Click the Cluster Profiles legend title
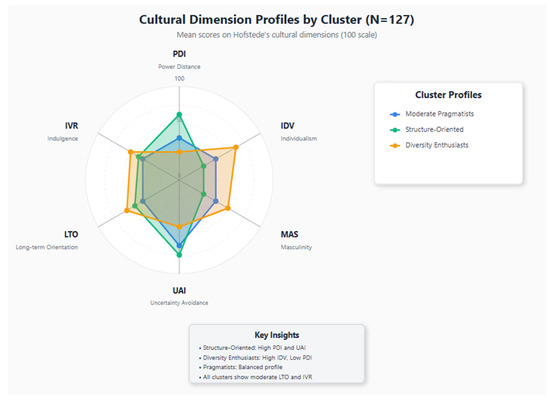The height and width of the screenshot is (400, 550). tap(448, 95)
